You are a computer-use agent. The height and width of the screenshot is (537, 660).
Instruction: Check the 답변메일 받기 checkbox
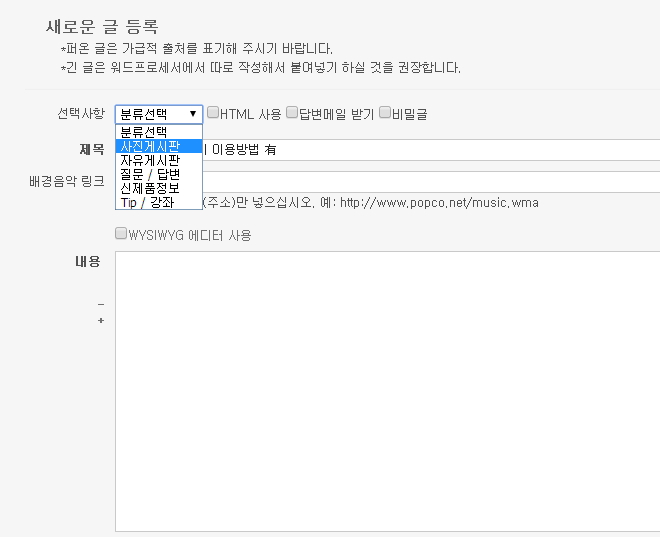pos(292,113)
